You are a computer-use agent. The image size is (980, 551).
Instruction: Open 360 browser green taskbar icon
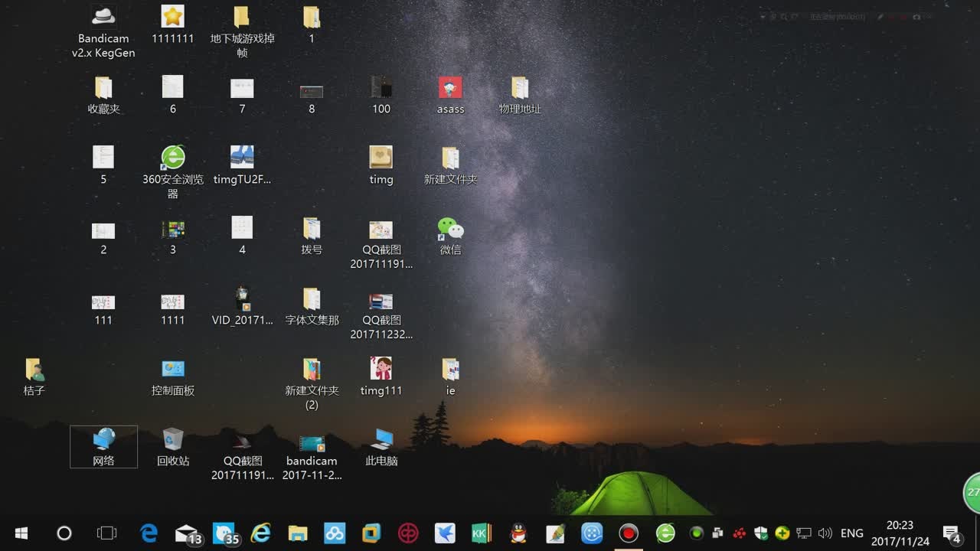(x=665, y=533)
